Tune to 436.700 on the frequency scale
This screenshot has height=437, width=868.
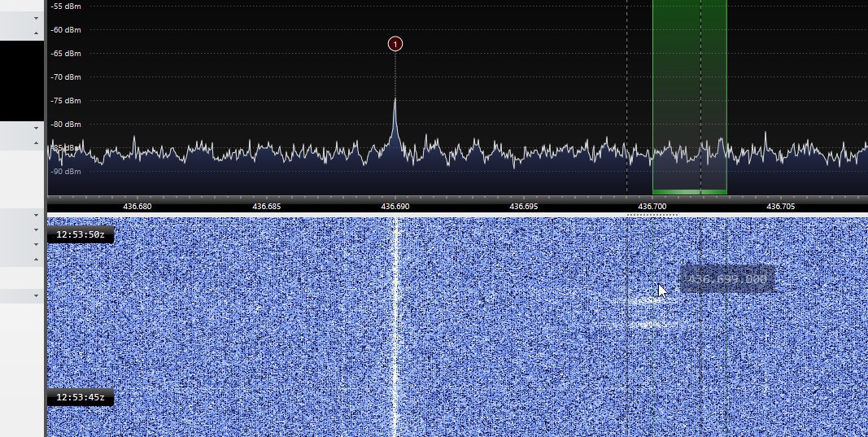(x=652, y=207)
